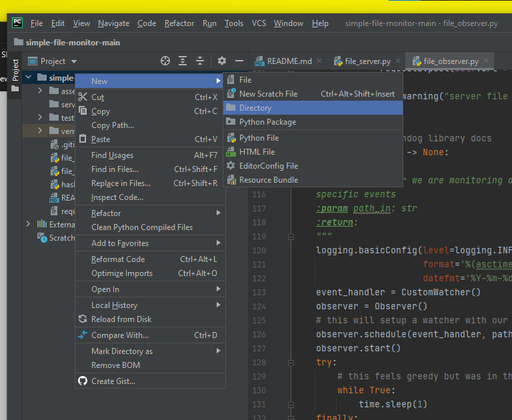Click the New Scratch File icon
The width and height of the screenshot is (512, 420).
(x=231, y=93)
